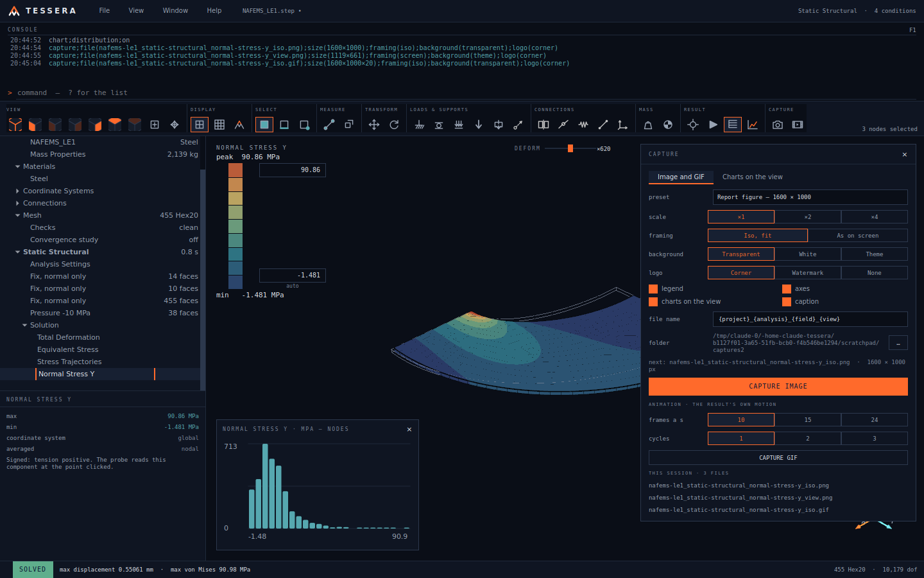Click the downward arrow load icon
924x578 pixels.
pos(479,125)
